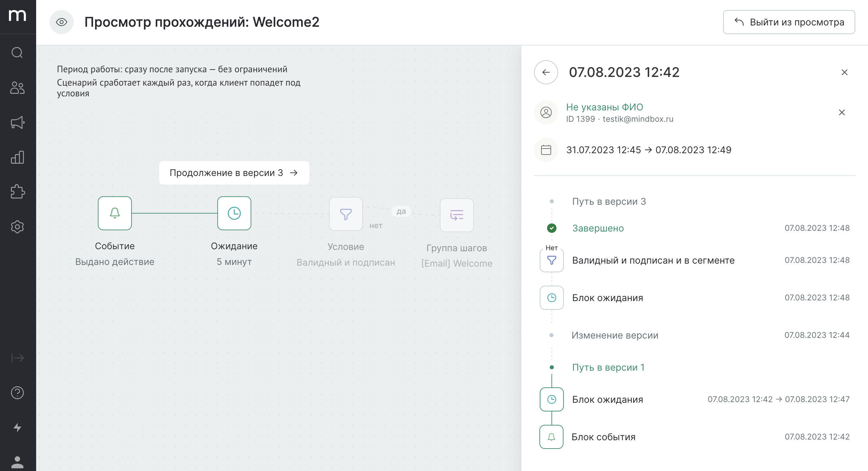Click the нет branch label

click(x=376, y=226)
